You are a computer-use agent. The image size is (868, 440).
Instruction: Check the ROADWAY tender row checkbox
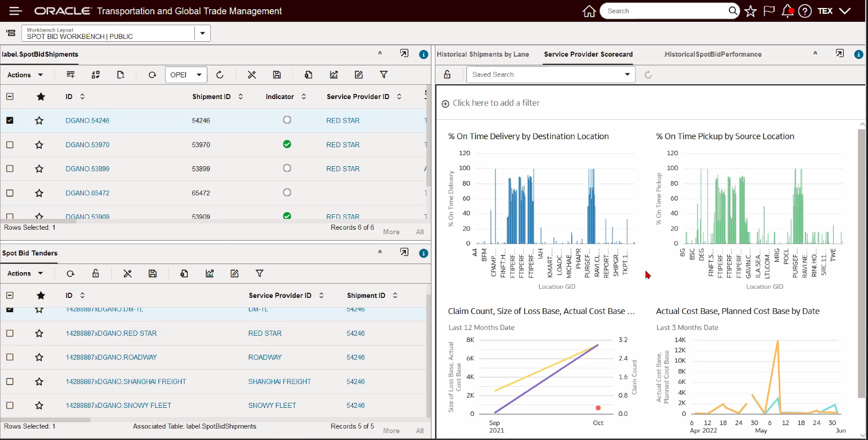pos(10,357)
